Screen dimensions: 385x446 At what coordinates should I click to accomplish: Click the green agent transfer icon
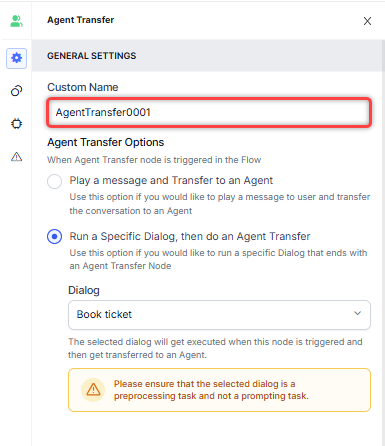[16, 21]
